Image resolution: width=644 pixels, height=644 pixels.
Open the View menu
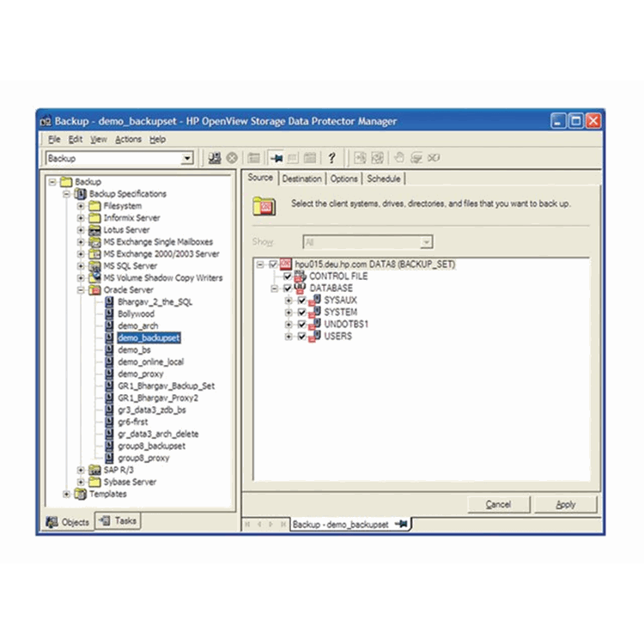coord(99,139)
